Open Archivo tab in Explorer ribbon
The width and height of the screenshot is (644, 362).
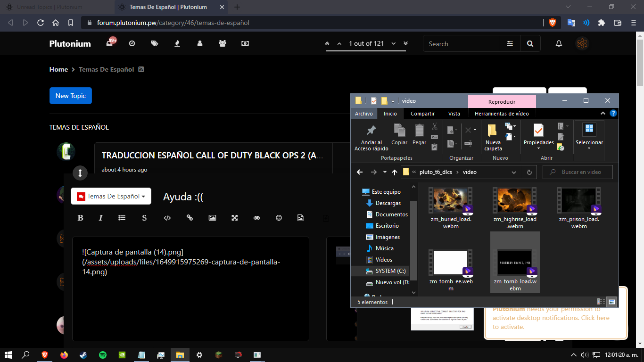point(364,114)
